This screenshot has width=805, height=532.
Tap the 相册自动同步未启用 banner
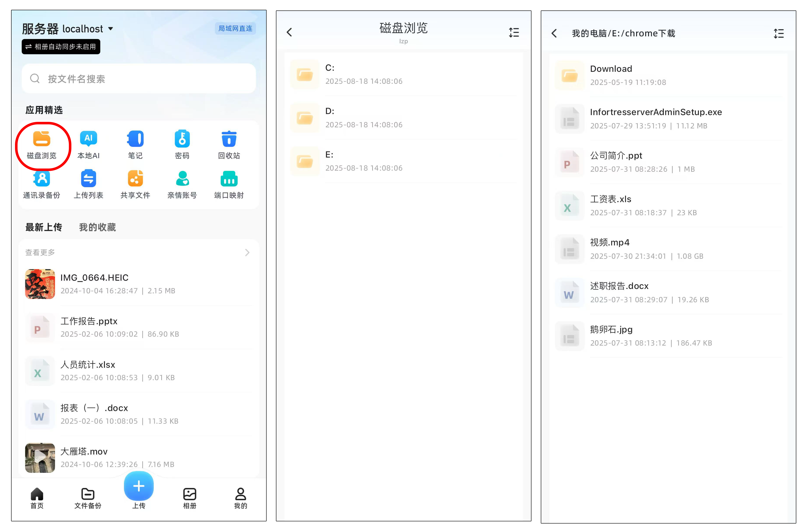click(x=61, y=47)
